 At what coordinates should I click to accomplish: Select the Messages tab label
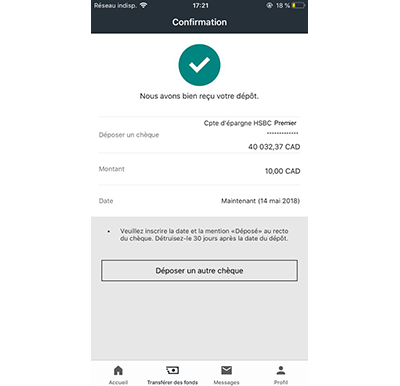[226, 382]
